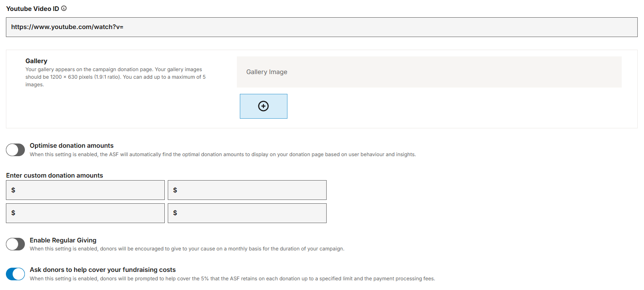Enable the Optimise donation amounts switch

pos(16,150)
